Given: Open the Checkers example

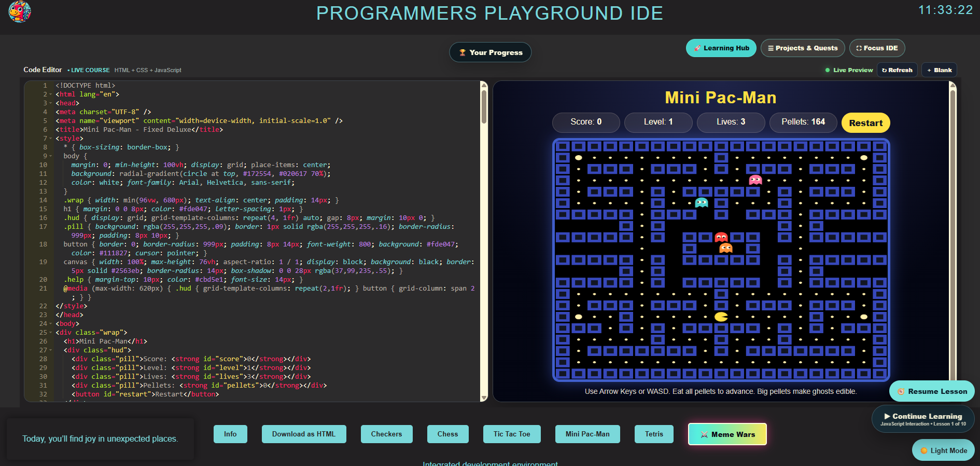Looking at the screenshot, I should pos(386,434).
